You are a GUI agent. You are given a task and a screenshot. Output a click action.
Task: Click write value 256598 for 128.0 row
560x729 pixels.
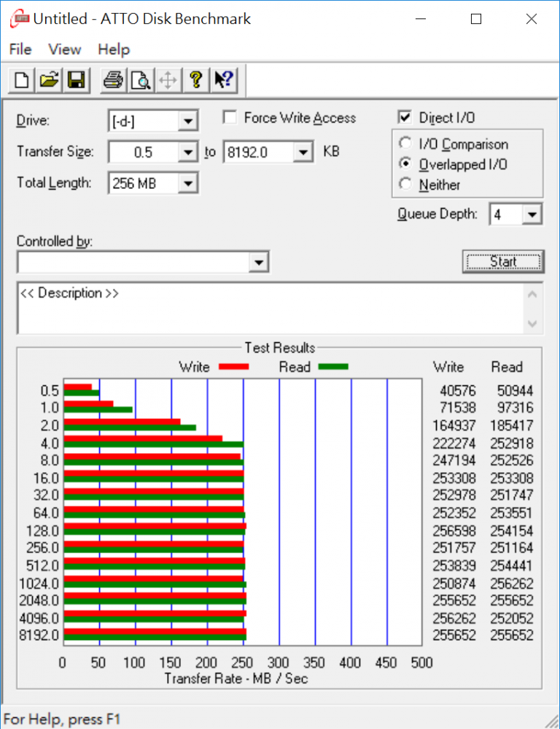454,531
